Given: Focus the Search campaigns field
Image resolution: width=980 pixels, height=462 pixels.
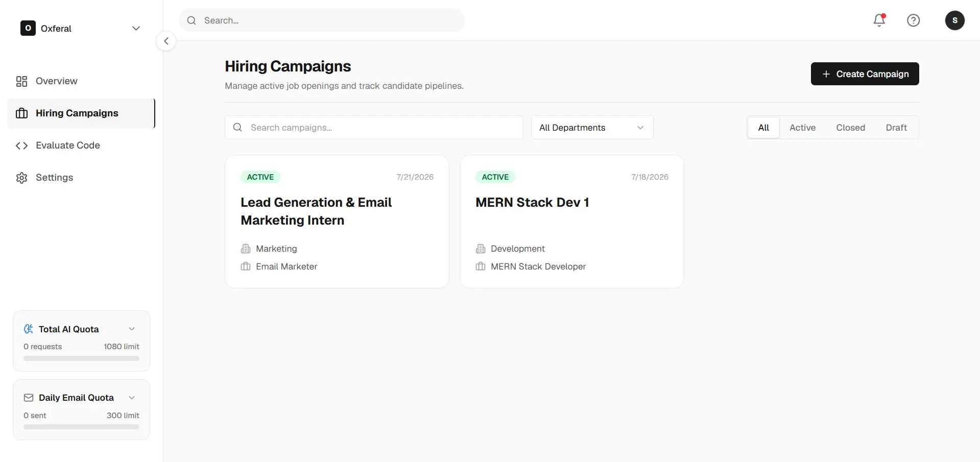Looking at the screenshot, I should coord(374,128).
